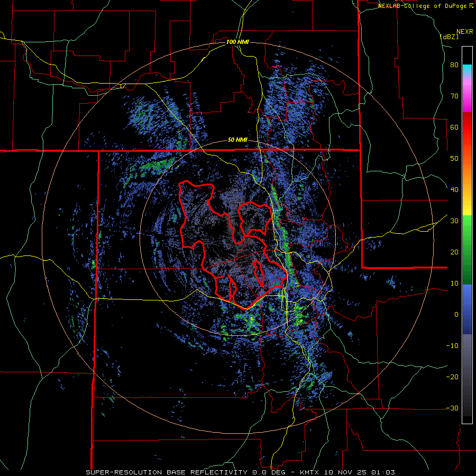Click the -30 value on dBZ scale
This screenshot has width=476, height=476.
[x=452, y=408]
